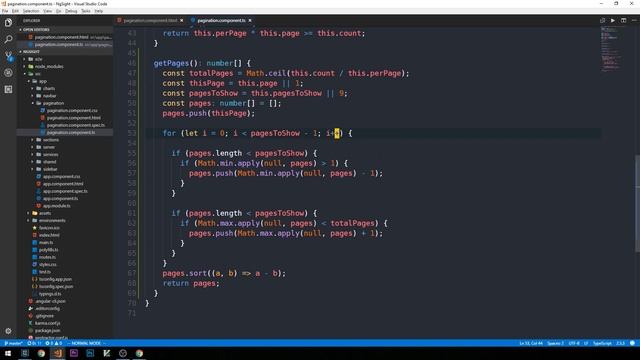
Task: Open package.json file
Action: click(47, 331)
